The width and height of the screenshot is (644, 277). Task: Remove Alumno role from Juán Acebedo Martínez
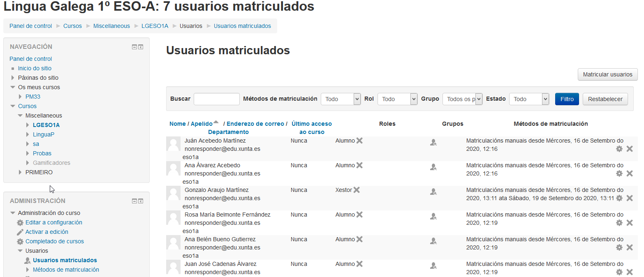pos(359,141)
